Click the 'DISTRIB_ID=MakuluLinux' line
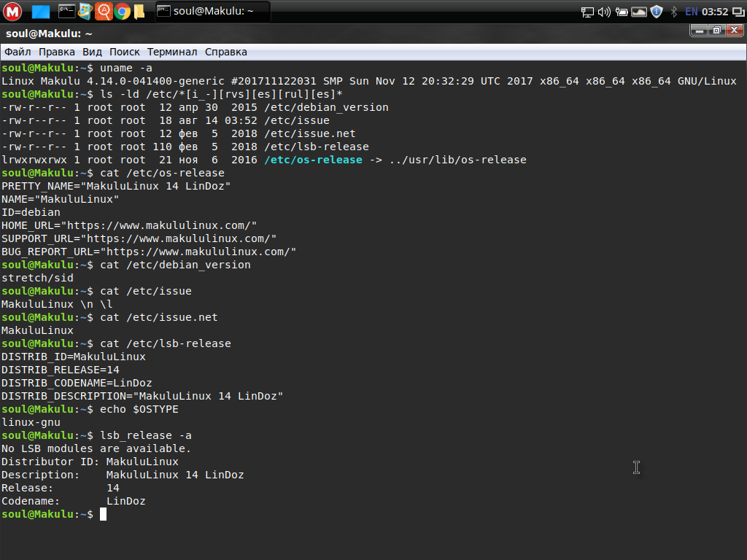This screenshot has height=560, width=747. point(74,357)
